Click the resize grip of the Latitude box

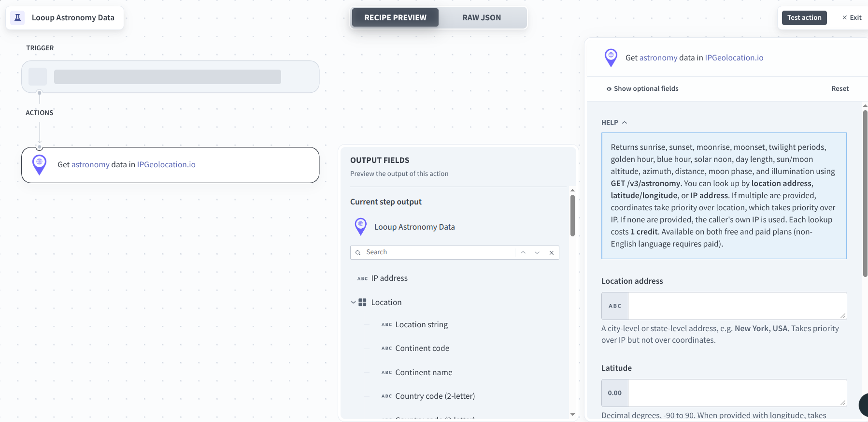tap(843, 403)
